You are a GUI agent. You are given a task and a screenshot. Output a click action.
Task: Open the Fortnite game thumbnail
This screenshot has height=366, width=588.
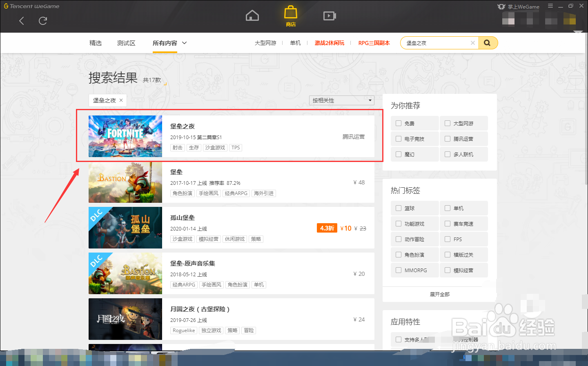point(125,136)
